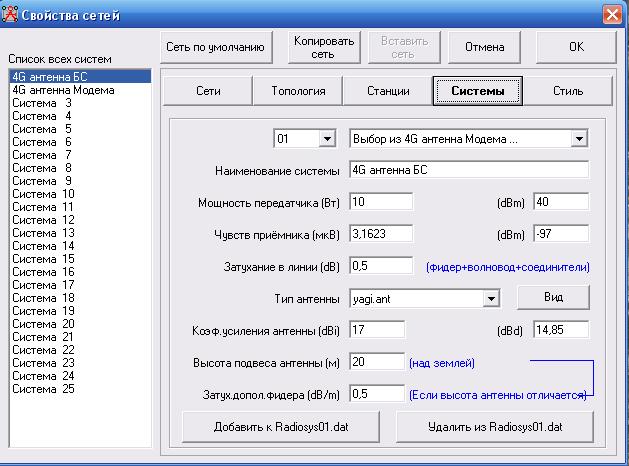Click the Наименование системы text field
This screenshot has height=466, width=629.
click(x=469, y=170)
